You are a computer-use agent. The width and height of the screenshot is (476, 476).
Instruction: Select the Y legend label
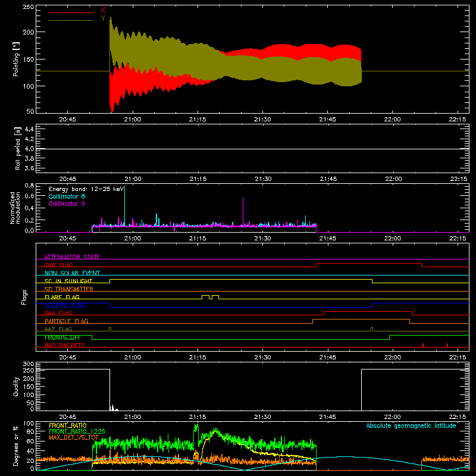coord(103,18)
